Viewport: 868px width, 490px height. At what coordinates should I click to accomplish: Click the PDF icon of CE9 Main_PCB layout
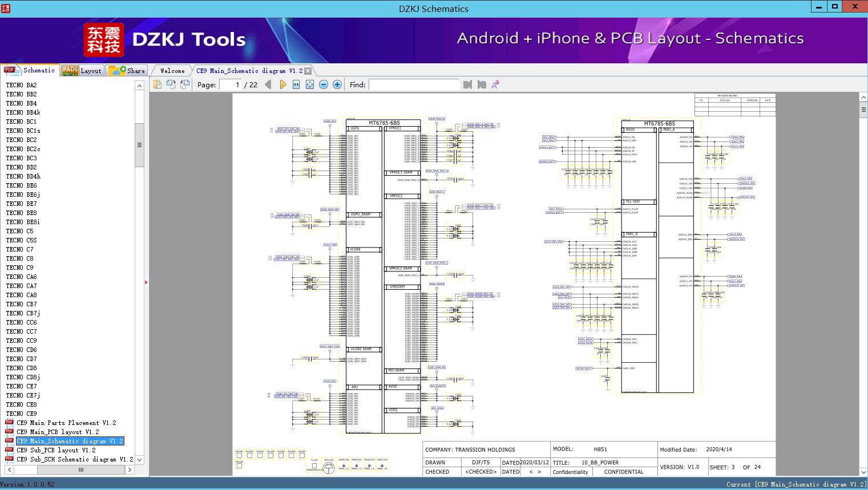[x=9, y=432]
